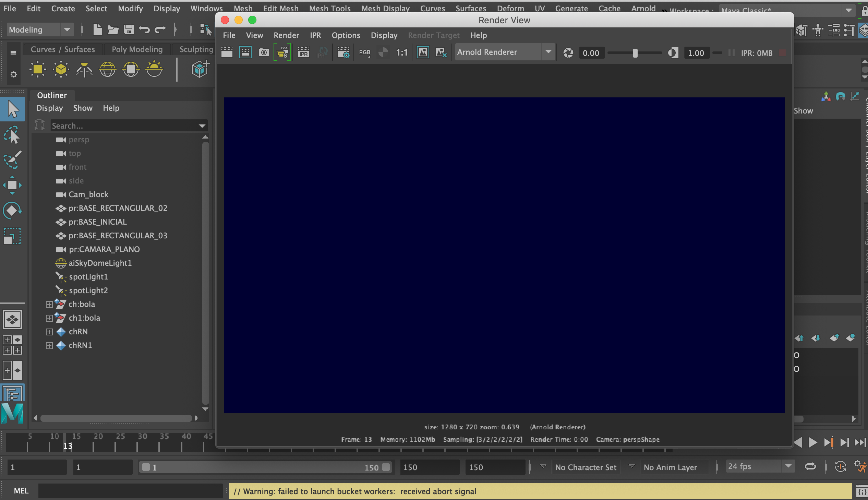Create an Arnold SkyDome light from shelf
Screen dimensions: 868x500
(x=107, y=70)
